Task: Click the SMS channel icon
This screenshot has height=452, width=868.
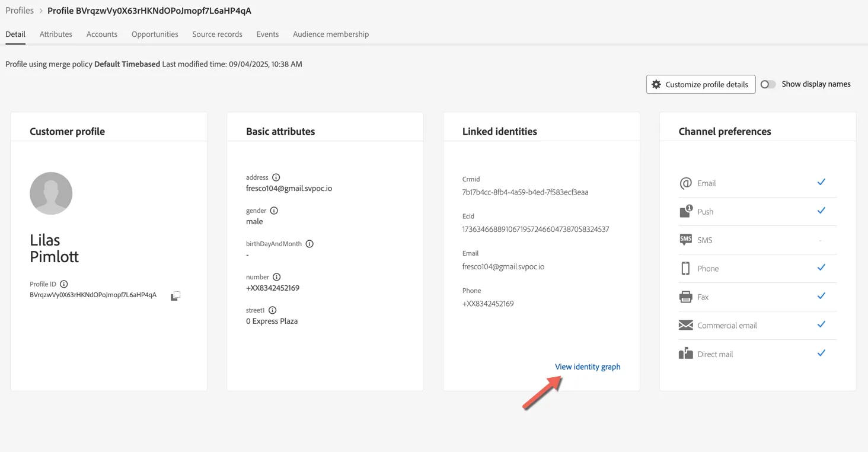Action: coord(685,240)
